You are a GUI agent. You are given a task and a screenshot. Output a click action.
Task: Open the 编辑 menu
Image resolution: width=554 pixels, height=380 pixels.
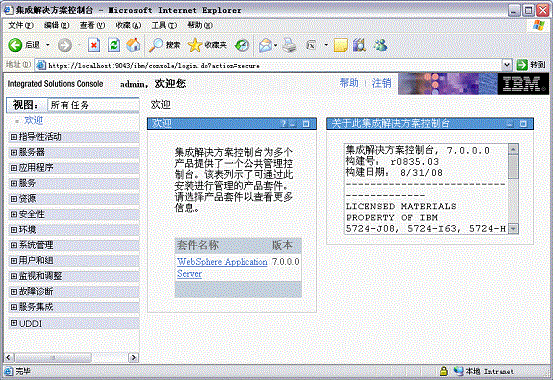pyautogui.click(x=57, y=25)
